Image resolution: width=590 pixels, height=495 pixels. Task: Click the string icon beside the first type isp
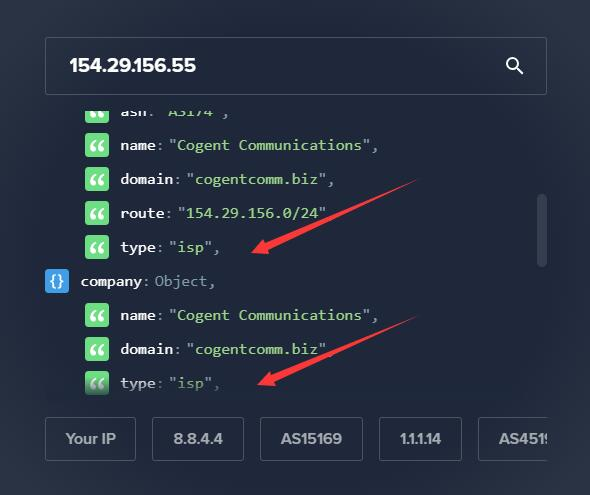click(x=97, y=247)
